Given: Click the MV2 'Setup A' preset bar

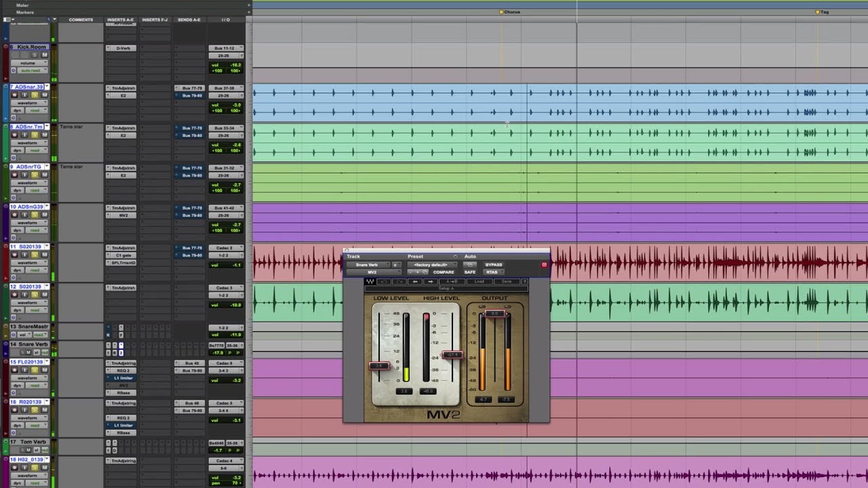Looking at the screenshot, I should [x=446, y=289].
